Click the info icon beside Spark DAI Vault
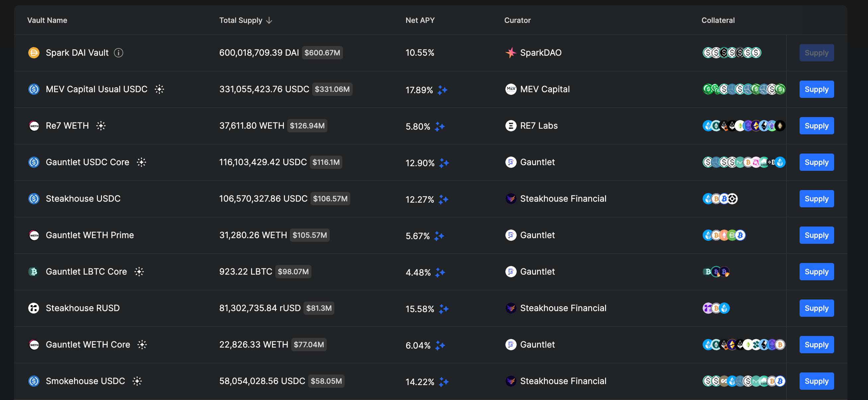Viewport: 868px width, 400px height. pyautogui.click(x=119, y=53)
